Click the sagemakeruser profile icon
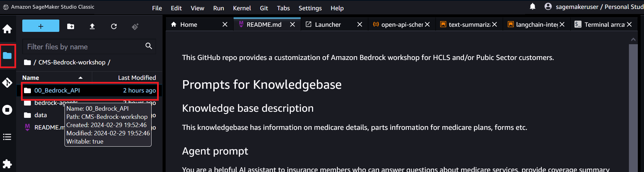The width and height of the screenshot is (644, 172). [x=548, y=7]
